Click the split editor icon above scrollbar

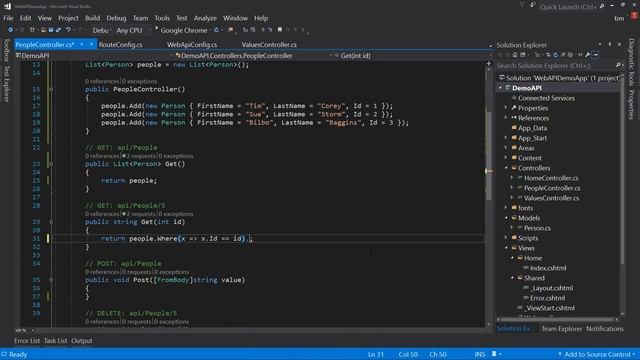(489, 63)
